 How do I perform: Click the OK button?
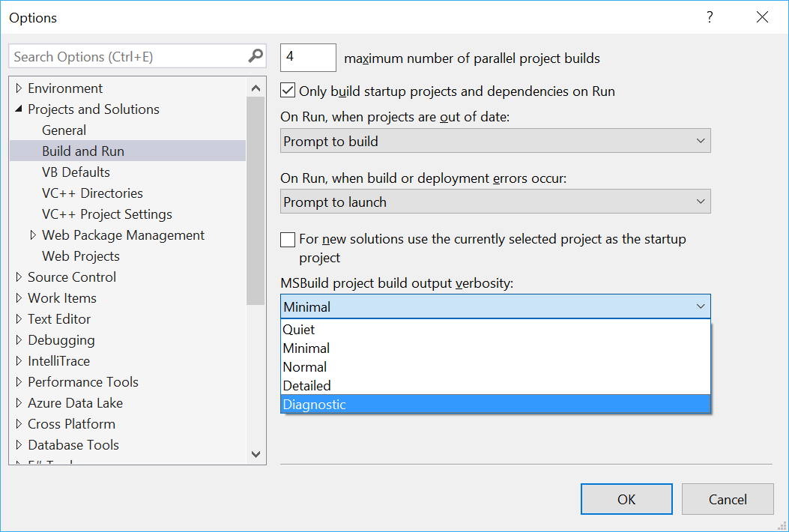pos(626,499)
